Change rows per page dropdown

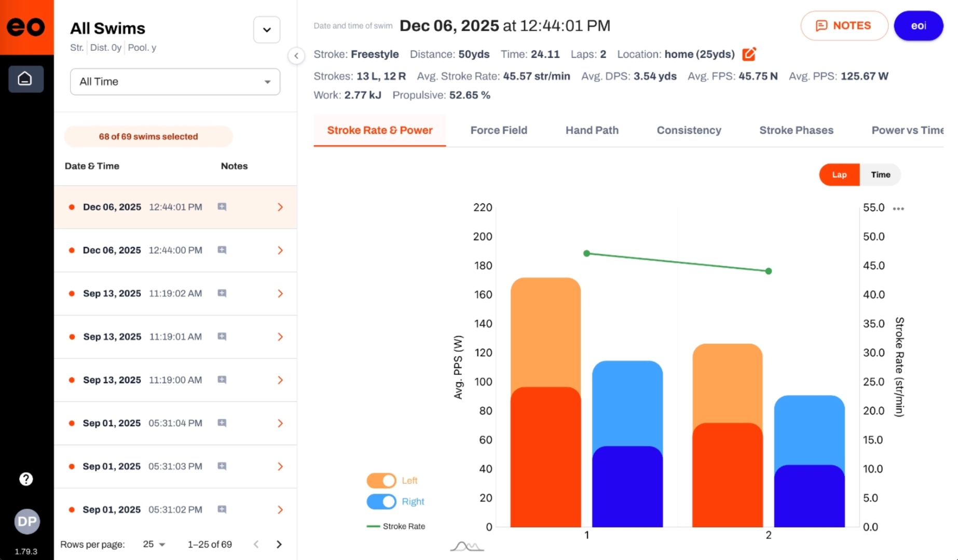[x=154, y=544]
